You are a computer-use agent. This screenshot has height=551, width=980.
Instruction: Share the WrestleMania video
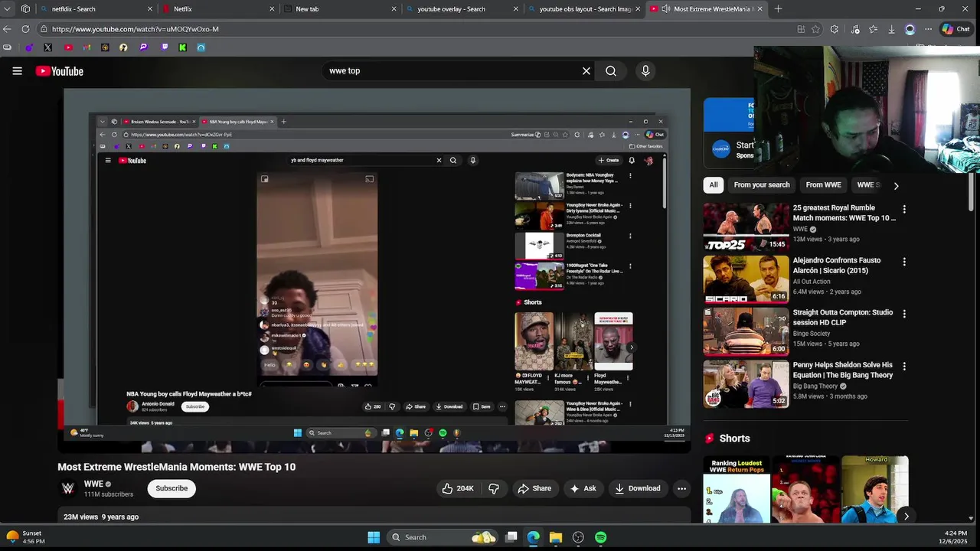pyautogui.click(x=534, y=488)
